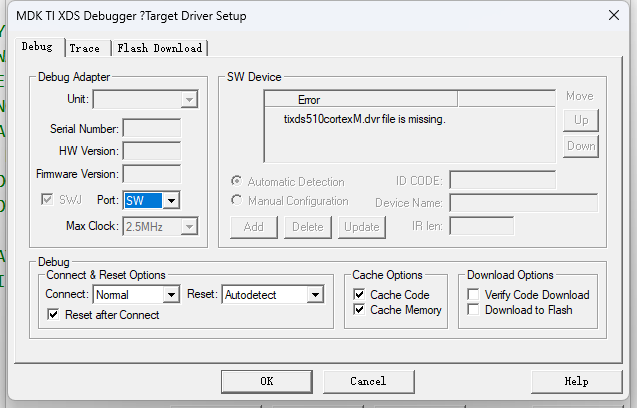Open Help for this dialog
The height and width of the screenshot is (408, 637).
[576, 381]
